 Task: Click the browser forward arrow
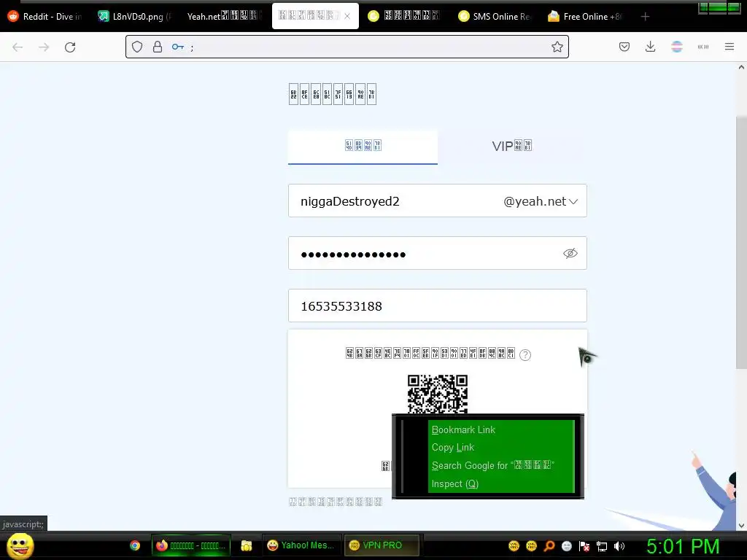(x=44, y=47)
